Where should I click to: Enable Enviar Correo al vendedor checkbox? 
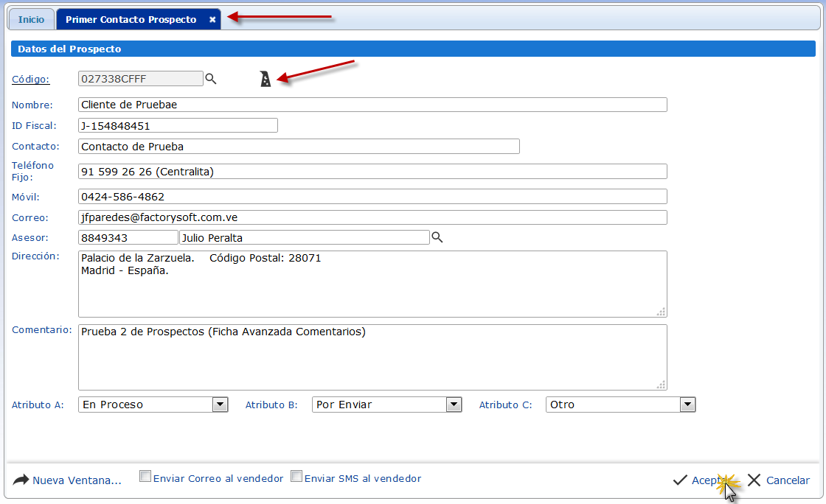[x=145, y=476]
